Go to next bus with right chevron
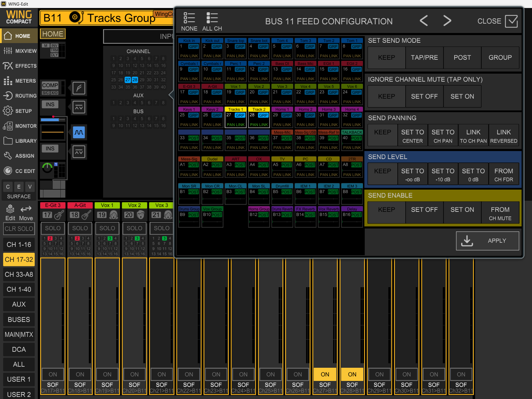The width and height of the screenshot is (532, 399). [x=447, y=21]
